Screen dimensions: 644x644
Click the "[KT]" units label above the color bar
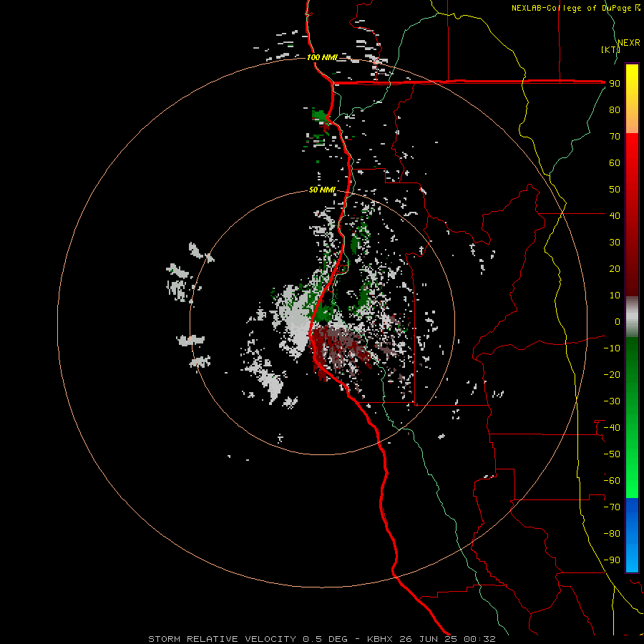(x=610, y=49)
